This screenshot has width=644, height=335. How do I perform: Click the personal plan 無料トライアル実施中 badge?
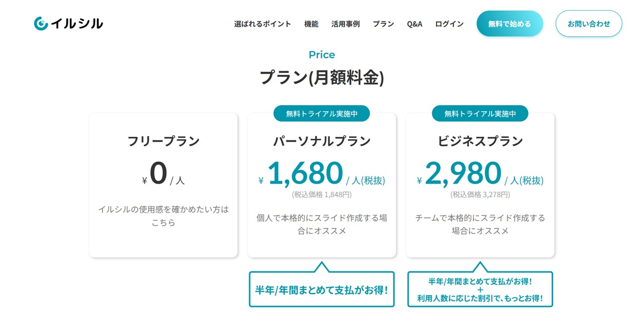322,114
